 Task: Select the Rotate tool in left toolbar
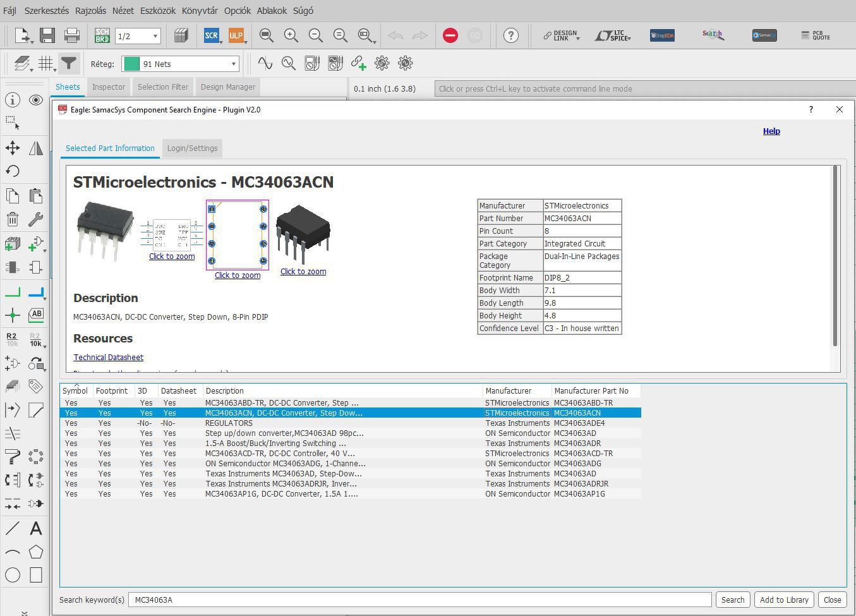12,171
